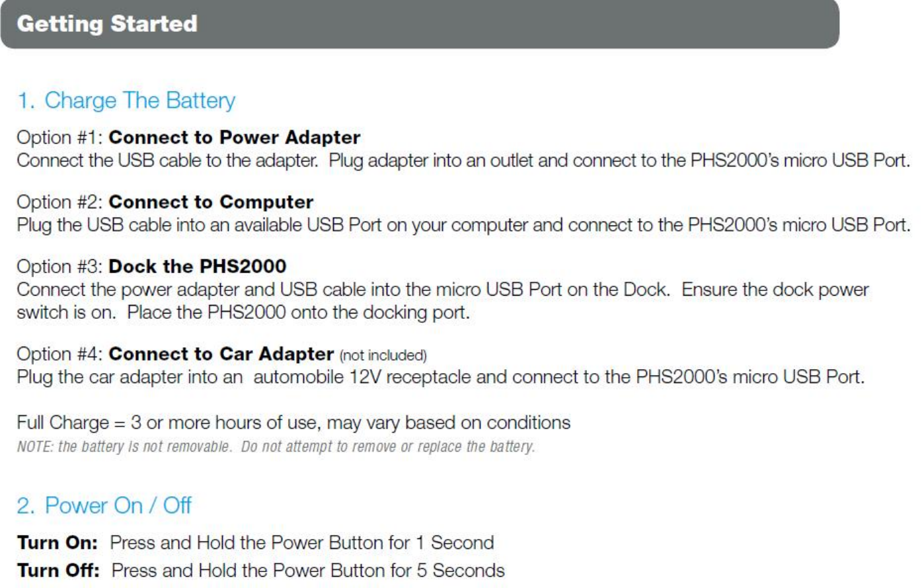Image resolution: width=924 pixels, height=588 pixels.
Task: Select the "1. Charge The Battery" heading
Action: (126, 101)
